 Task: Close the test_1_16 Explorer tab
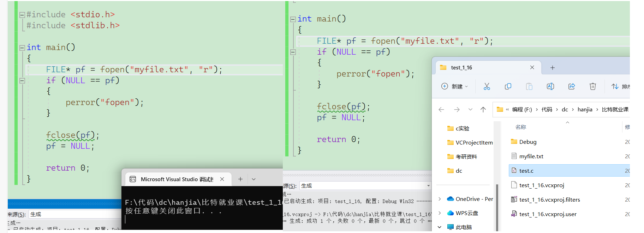coord(532,67)
